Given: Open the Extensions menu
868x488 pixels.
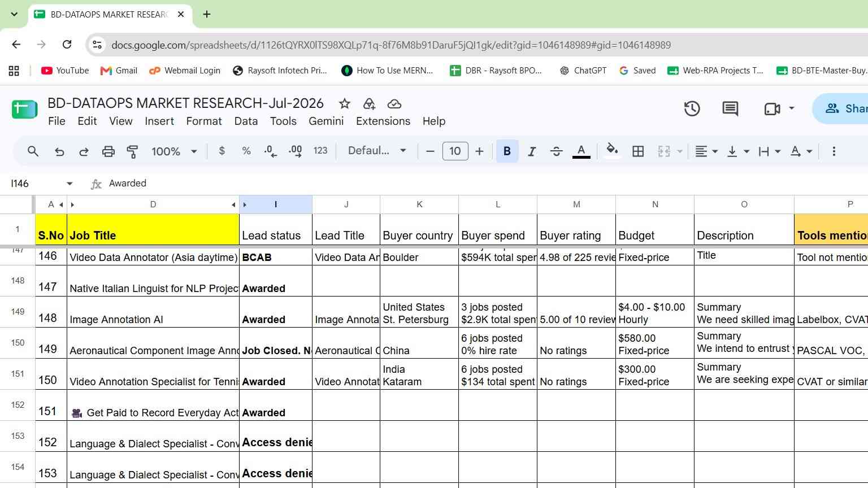Looking at the screenshot, I should 383,121.
